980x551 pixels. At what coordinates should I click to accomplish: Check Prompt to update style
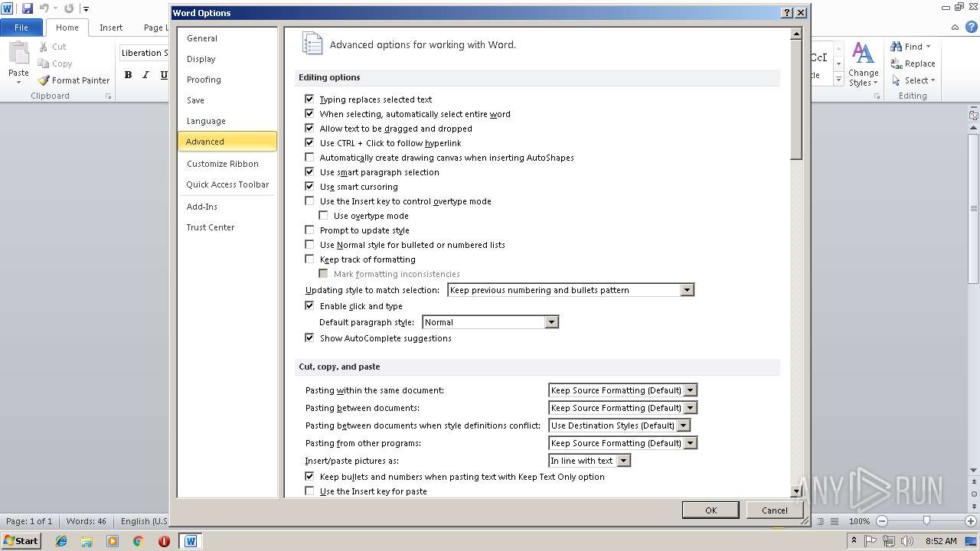(x=309, y=230)
